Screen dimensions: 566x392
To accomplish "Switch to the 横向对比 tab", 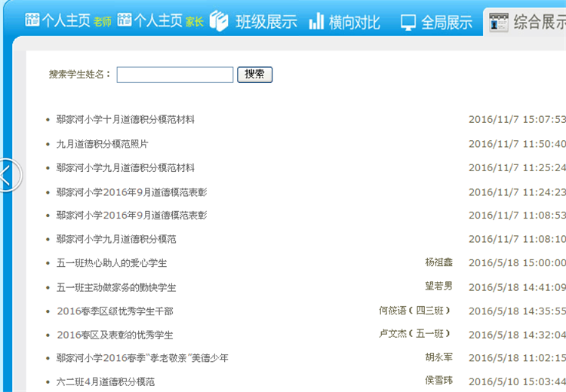I will click(x=355, y=22).
